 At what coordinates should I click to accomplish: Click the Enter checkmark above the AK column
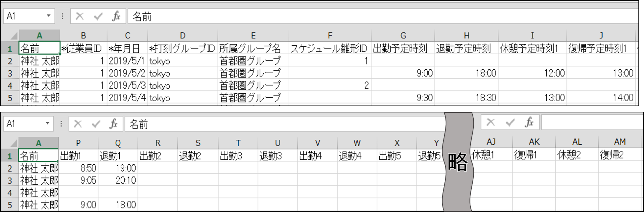[x=510, y=122]
